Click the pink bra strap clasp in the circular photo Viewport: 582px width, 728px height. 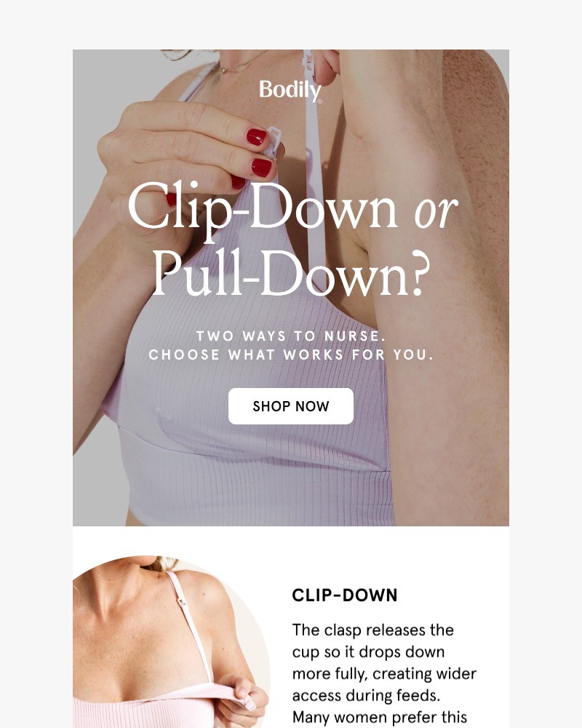[x=180, y=601]
